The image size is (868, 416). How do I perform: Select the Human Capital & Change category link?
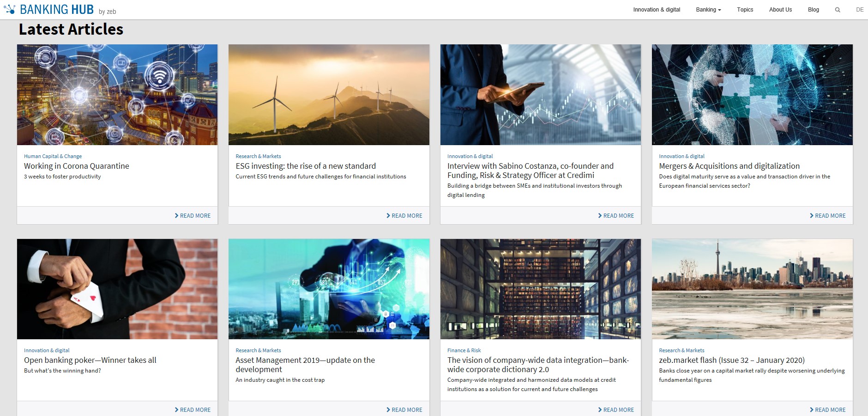[x=53, y=156]
